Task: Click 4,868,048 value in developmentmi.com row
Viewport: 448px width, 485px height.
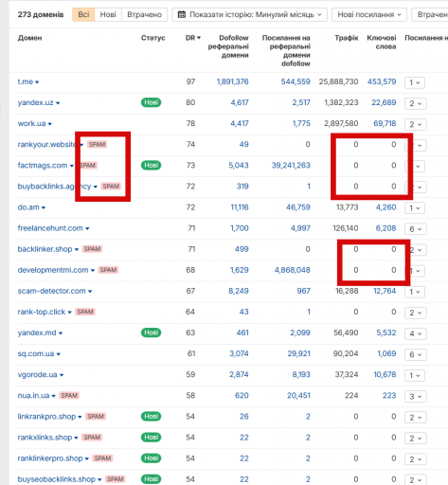Action: (292, 270)
